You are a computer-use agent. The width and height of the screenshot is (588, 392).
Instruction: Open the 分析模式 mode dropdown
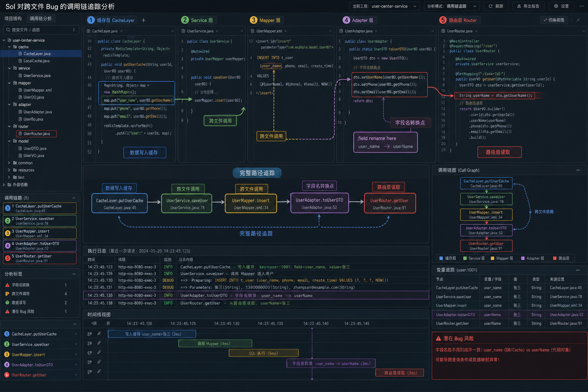(x=452, y=6)
